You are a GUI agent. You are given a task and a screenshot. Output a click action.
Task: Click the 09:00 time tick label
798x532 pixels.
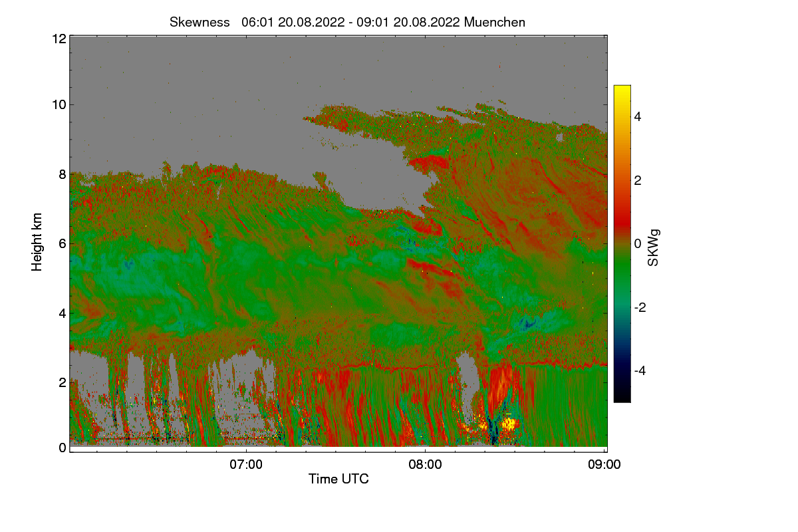pyautogui.click(x=604, y=464)
